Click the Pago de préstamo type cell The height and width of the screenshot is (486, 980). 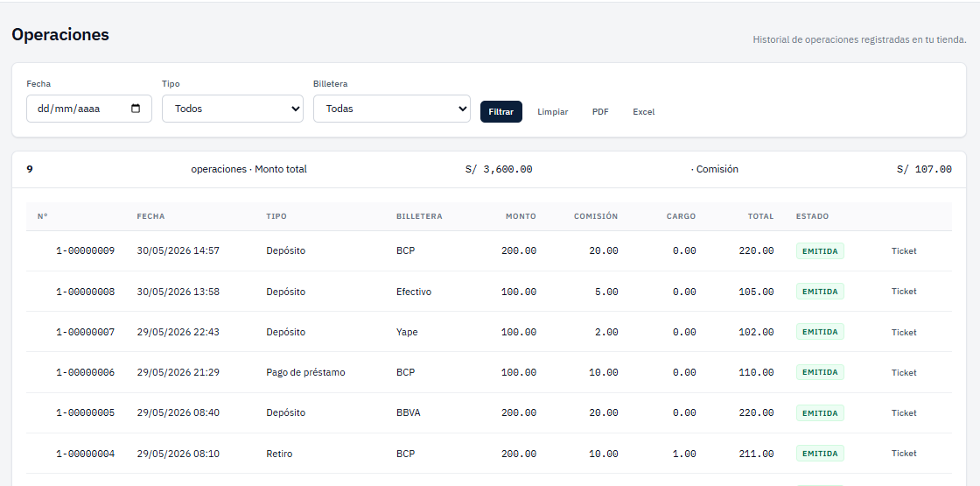click(305, 372)
